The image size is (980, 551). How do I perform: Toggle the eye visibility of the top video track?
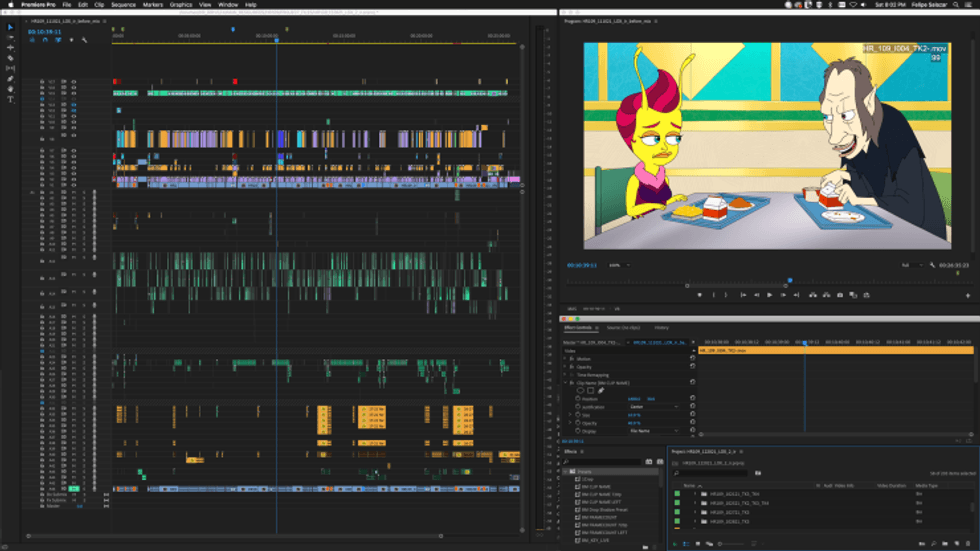pyautogui.click(x=73, y=82)
